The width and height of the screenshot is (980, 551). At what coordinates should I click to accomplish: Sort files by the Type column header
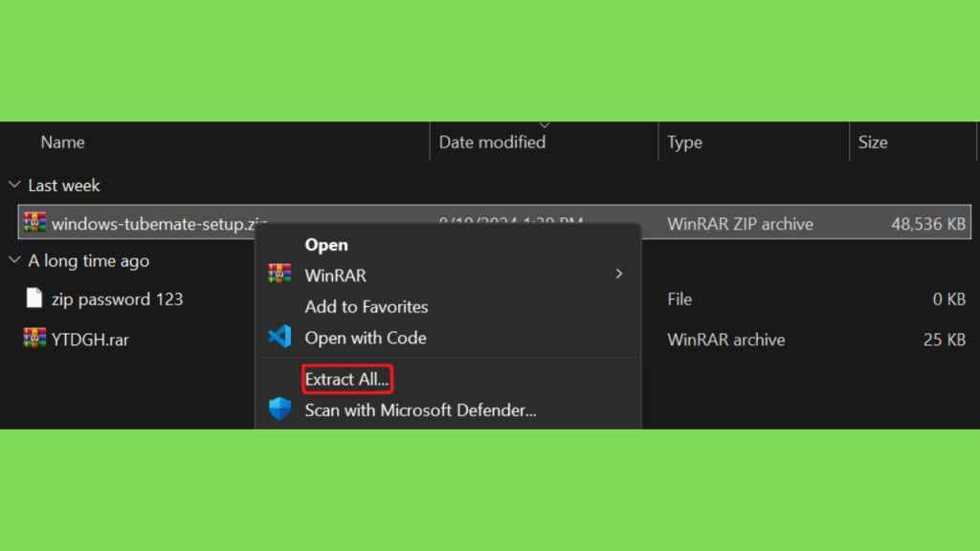click(x=684, y=143)
